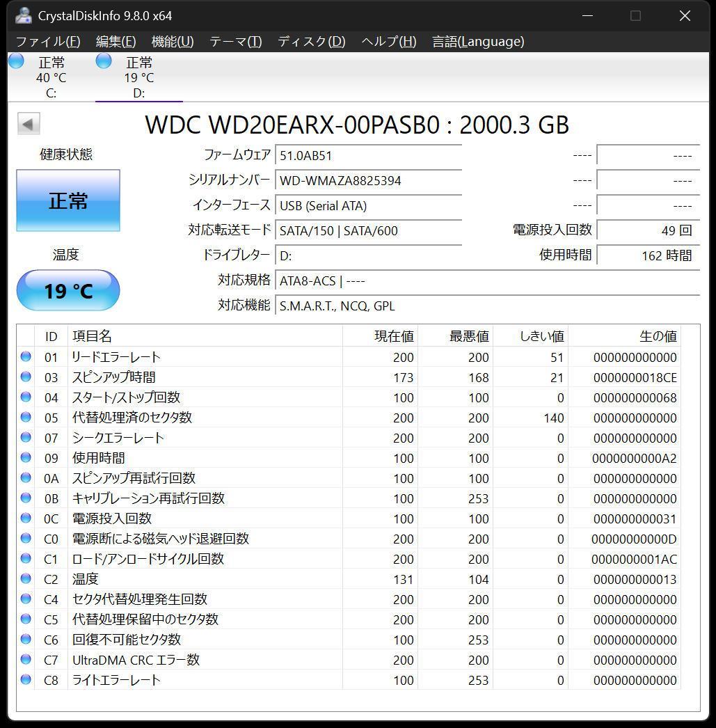Screen dimensions: 716x728
Task: Click the transfer mode field SATA/150 | SATA/600
Action: coord(369,231)
